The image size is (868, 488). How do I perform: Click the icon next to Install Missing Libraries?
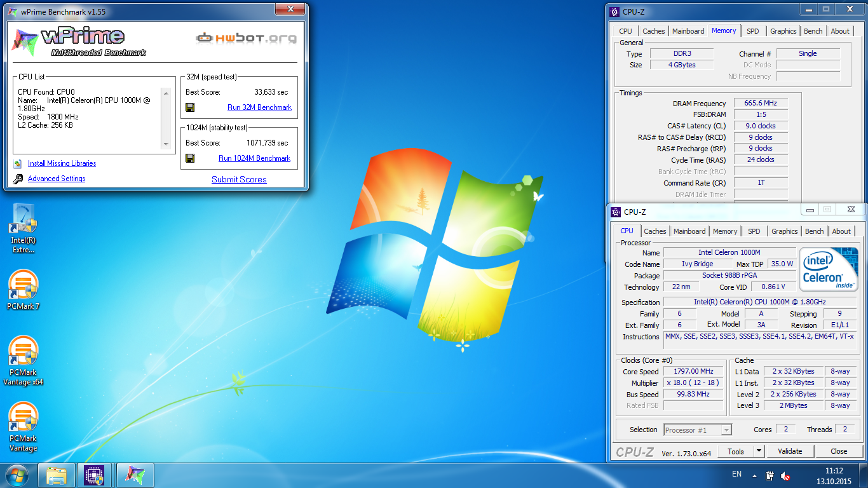point(17,163)
